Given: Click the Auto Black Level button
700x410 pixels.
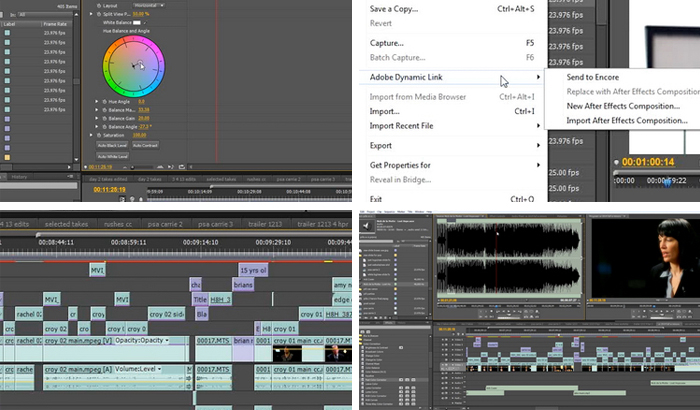Looking at the screenshot, I should (x=112, y=146).
